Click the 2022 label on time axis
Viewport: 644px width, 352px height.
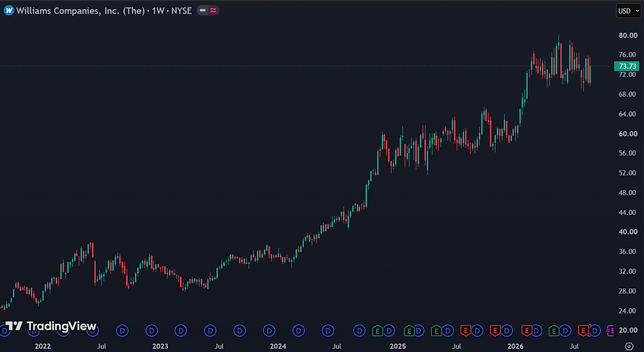(x=43, y=346)
